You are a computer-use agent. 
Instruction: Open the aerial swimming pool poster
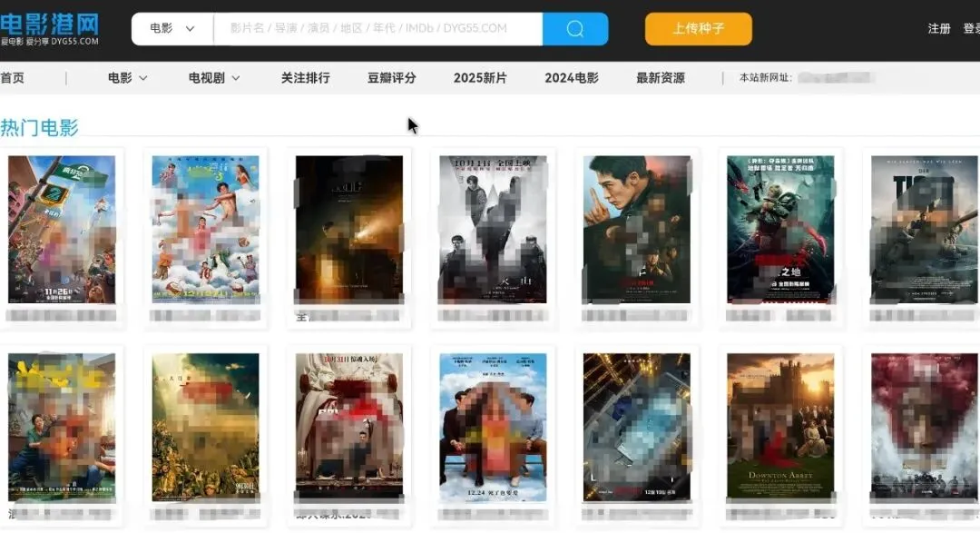click(x=637, y=428)
